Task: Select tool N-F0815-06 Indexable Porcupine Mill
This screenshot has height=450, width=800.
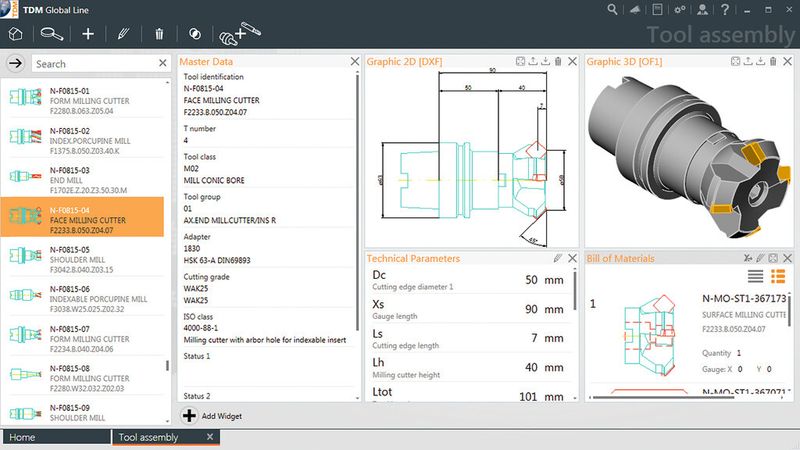Action: click(82, 298)
